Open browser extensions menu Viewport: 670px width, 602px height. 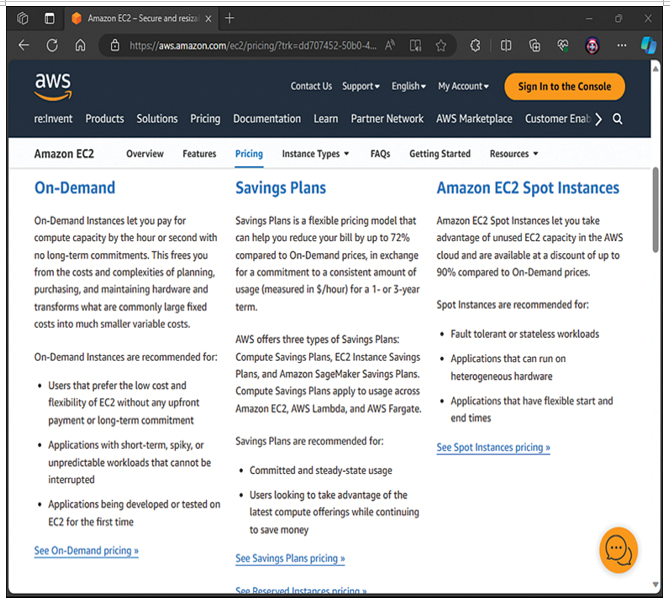475,45
